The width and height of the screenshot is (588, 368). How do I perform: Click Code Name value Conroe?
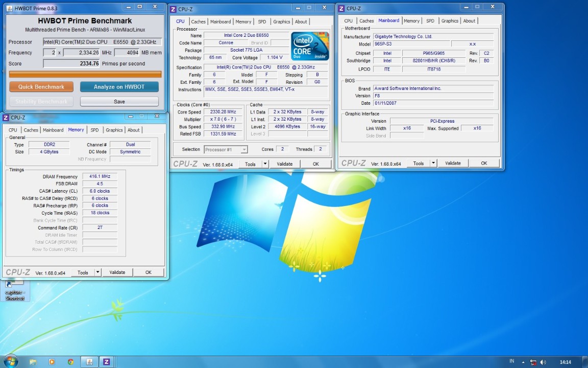tap(226, 43)
